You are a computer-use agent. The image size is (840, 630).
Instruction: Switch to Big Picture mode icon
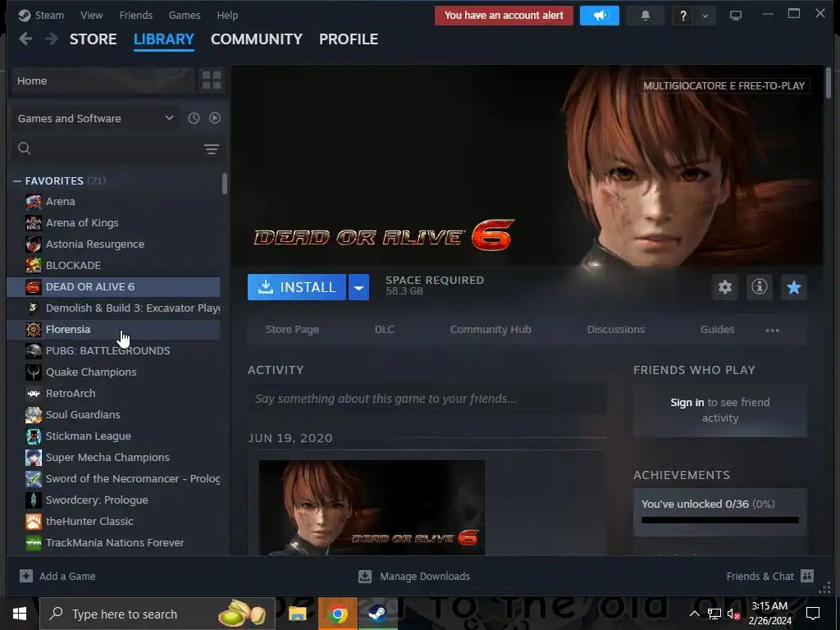click(736, 16)
